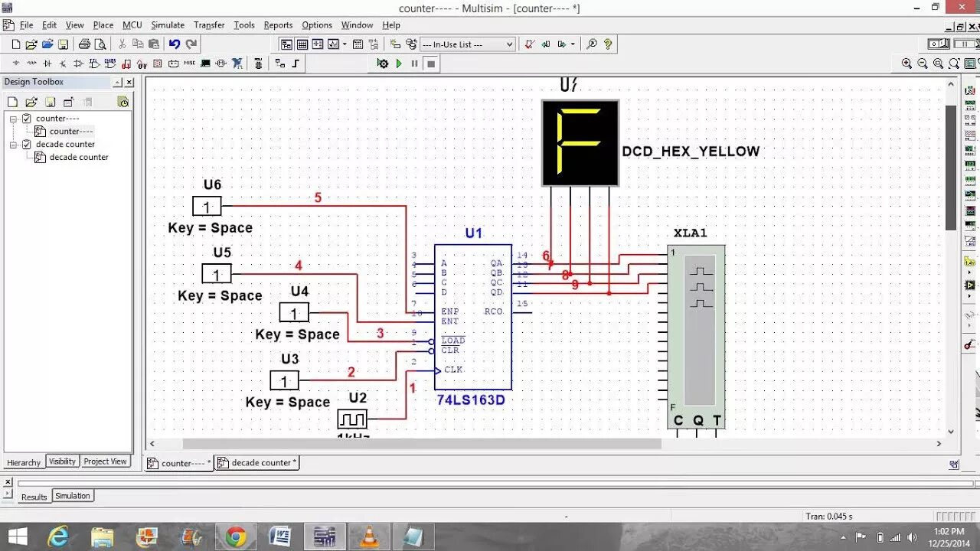Click the Zoom Out magnifier
980x551 pixels.
point(923,64)
